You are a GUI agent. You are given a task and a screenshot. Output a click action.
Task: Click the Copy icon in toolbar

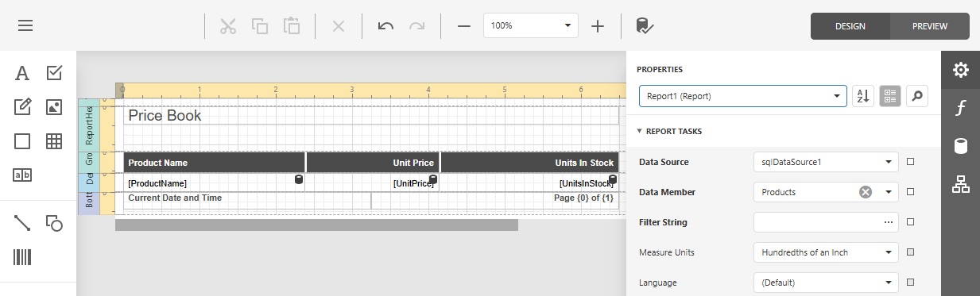(x=260, y=25)
